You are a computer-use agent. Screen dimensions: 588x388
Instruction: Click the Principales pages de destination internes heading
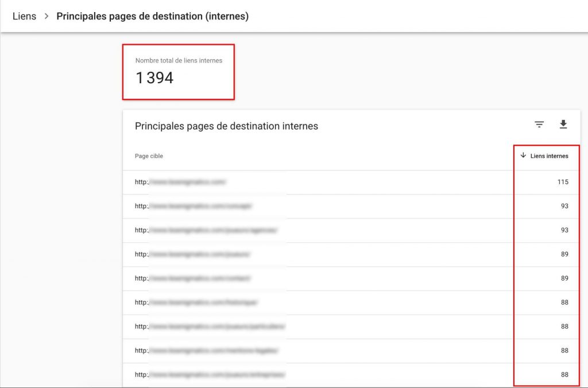[226, 126]
